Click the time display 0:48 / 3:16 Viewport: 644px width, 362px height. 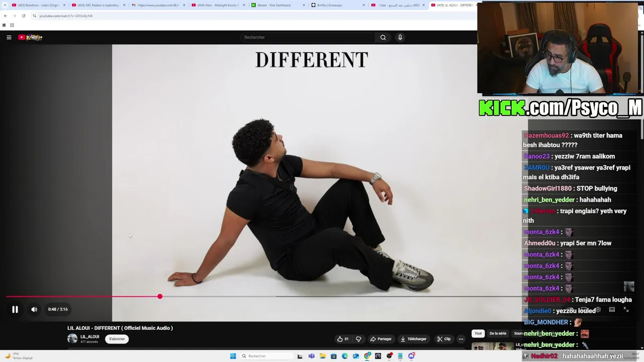coord(58,310)
